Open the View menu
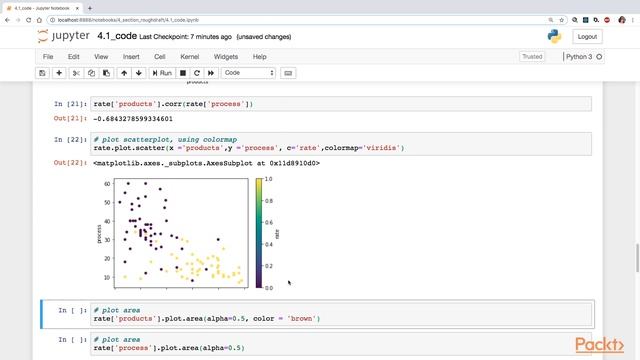The image size is (640, 360). (x=101, y=57)
